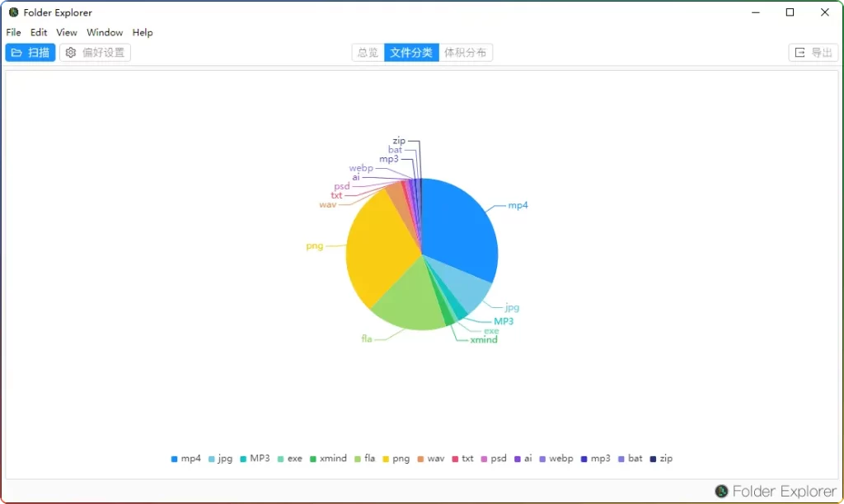Toggle the zip legend entry
This screenshot has height=504, width=844.
pos(661,459)
